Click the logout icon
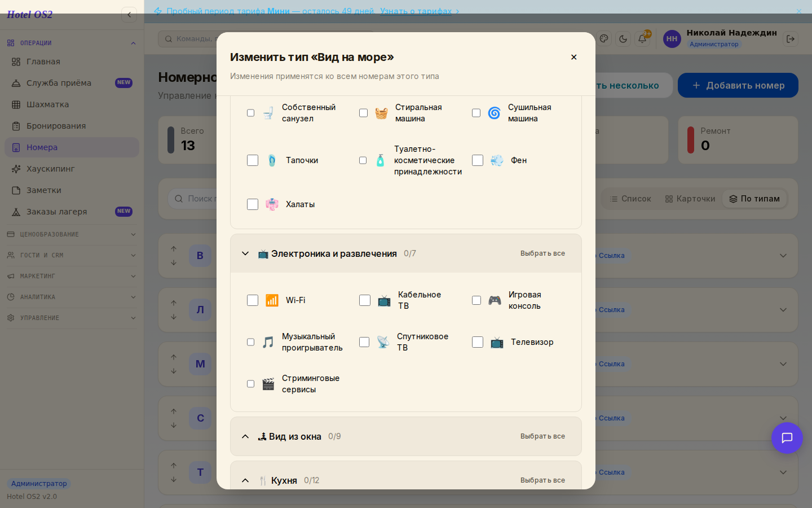812x508 pixels. click(791, 39)
